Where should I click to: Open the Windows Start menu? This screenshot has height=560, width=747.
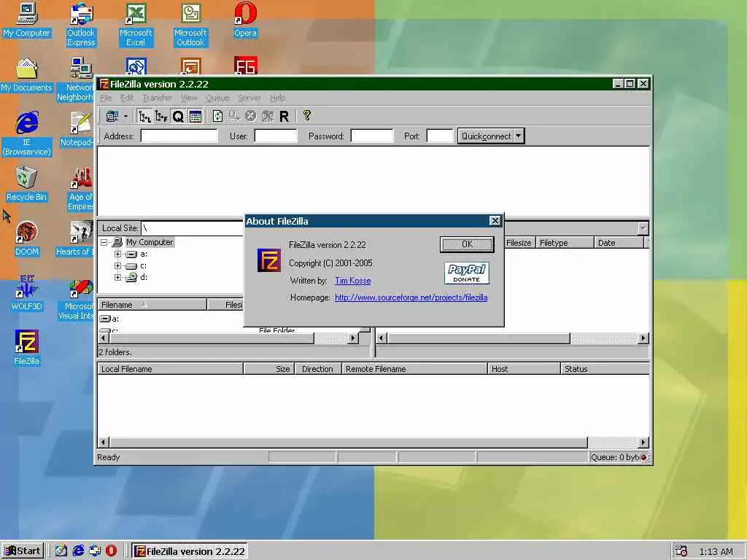(x=23, y=551)
